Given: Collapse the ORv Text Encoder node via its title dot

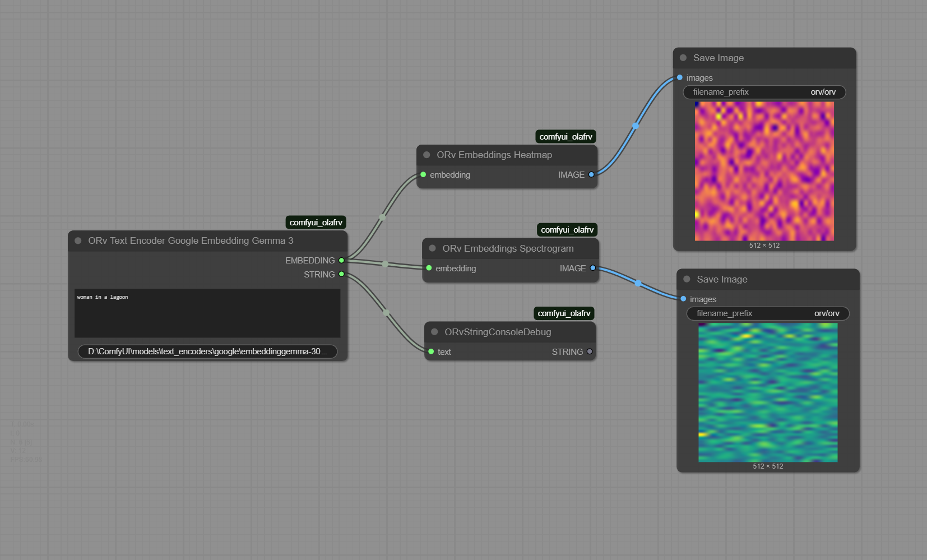Looking at the screenshot, I should [x=78, y=240].
